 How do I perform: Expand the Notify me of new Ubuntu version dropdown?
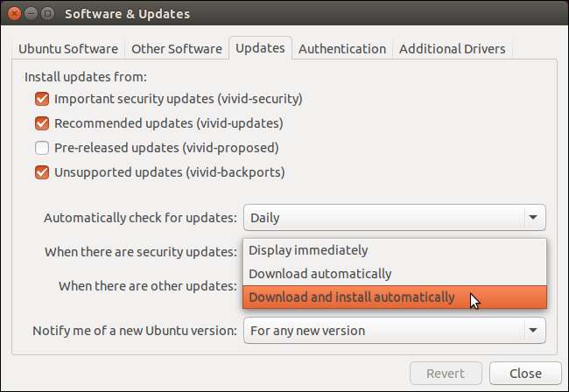click(x=394, y=331)
